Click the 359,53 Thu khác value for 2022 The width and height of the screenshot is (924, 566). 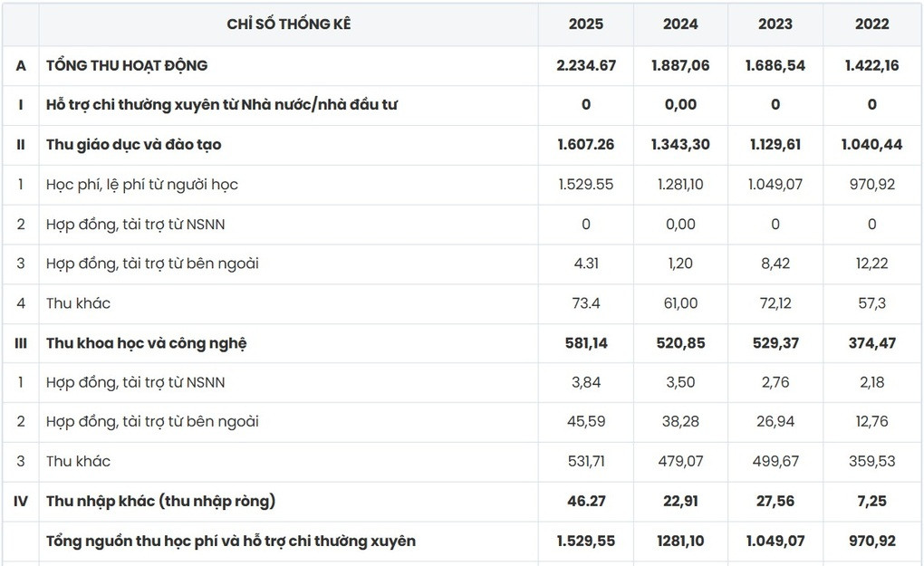point(872,461)
